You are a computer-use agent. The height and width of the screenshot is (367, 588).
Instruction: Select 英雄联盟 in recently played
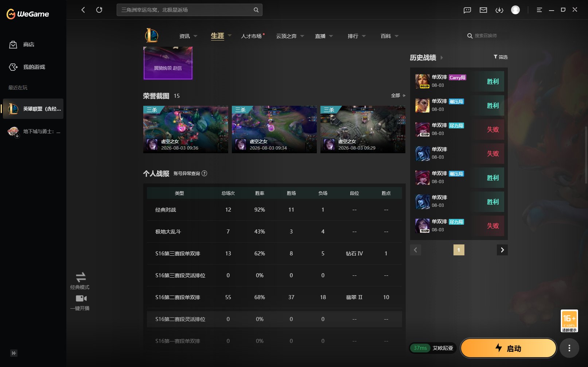pos(33,109)
